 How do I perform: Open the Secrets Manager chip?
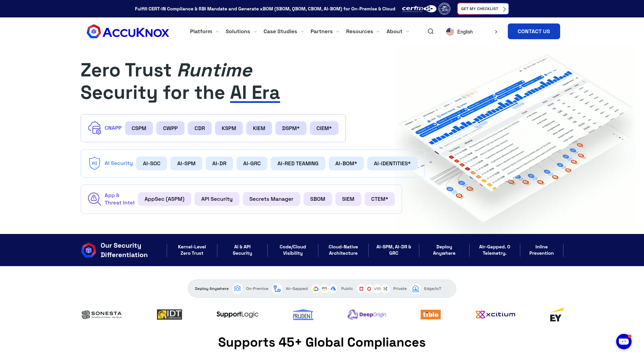(x=271, y=199)
